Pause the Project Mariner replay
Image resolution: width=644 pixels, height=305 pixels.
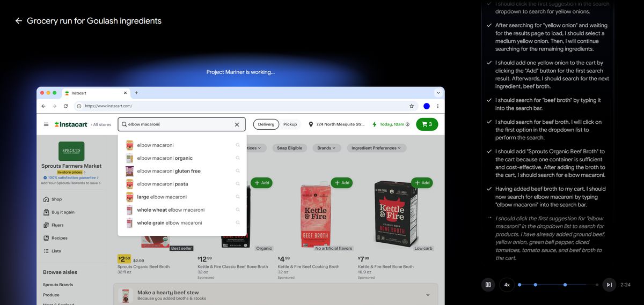(x=488, y=285)
